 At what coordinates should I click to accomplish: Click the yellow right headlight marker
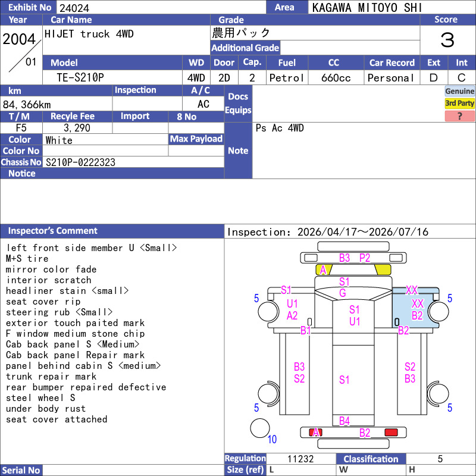coord(383,270)
